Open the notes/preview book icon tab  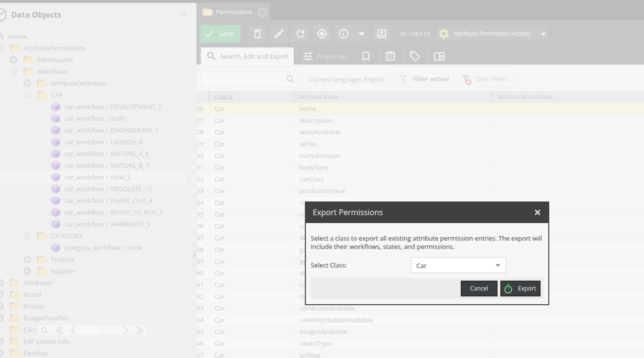pos(439,56)
